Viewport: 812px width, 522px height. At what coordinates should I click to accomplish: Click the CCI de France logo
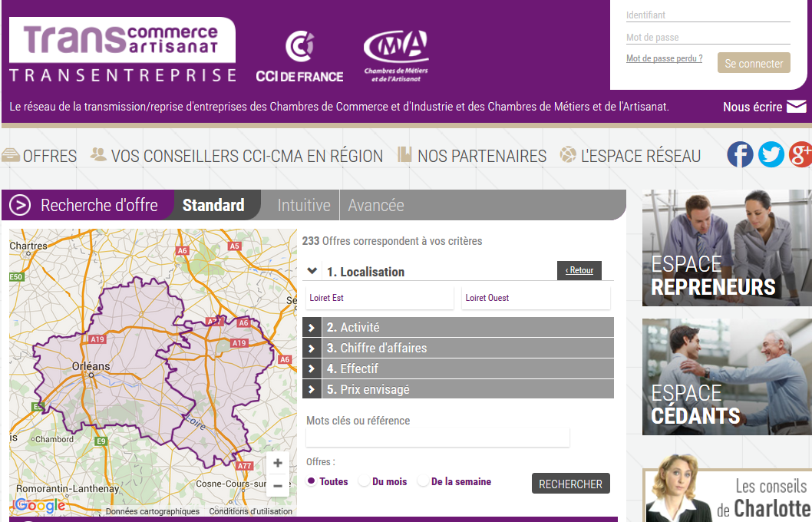tap(299, 57)
